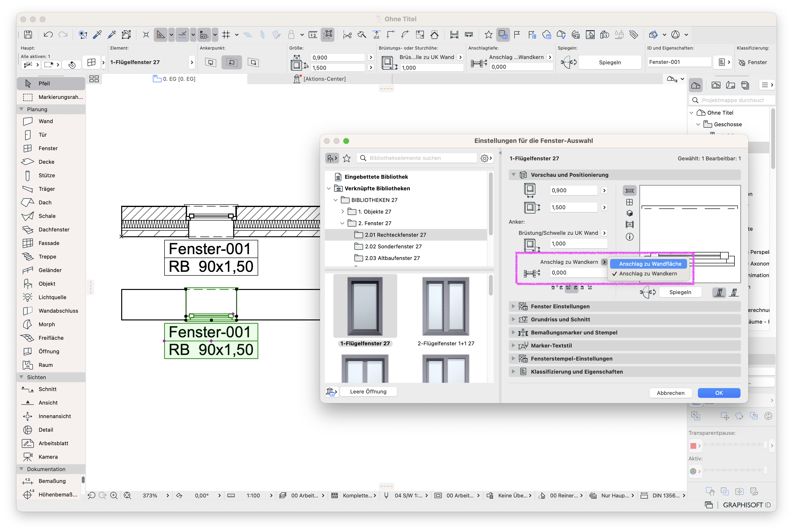Click the dialog width field 0,900
Screen dimensions: 793x532
[574, 191]
